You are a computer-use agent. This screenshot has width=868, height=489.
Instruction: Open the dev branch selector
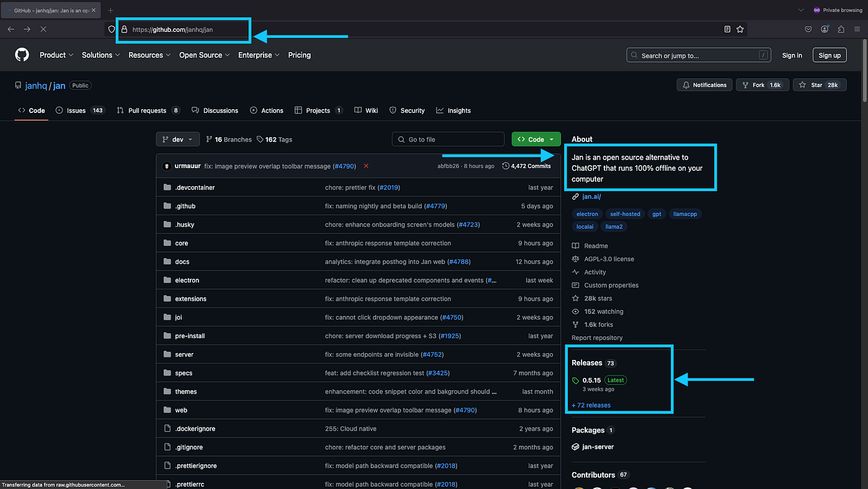click(178, 140)
